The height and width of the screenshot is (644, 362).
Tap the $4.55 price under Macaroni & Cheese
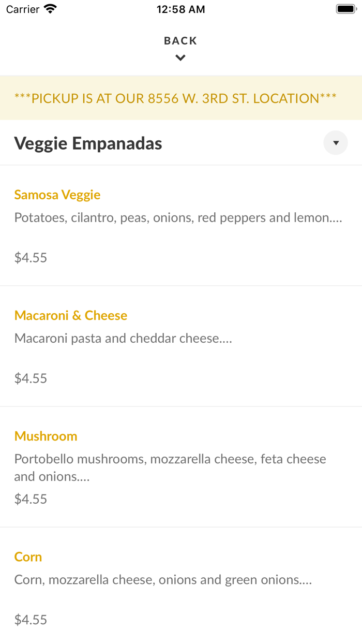click(x=31, y=378)
